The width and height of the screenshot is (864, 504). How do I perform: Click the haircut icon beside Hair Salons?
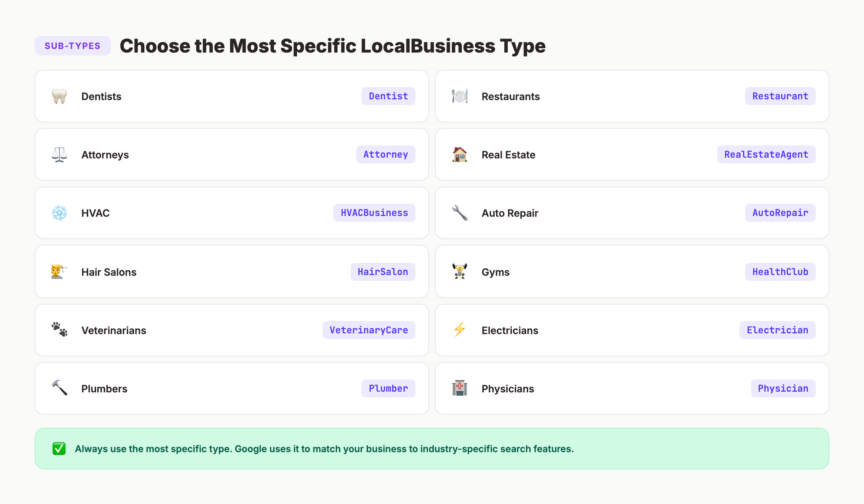60,272
